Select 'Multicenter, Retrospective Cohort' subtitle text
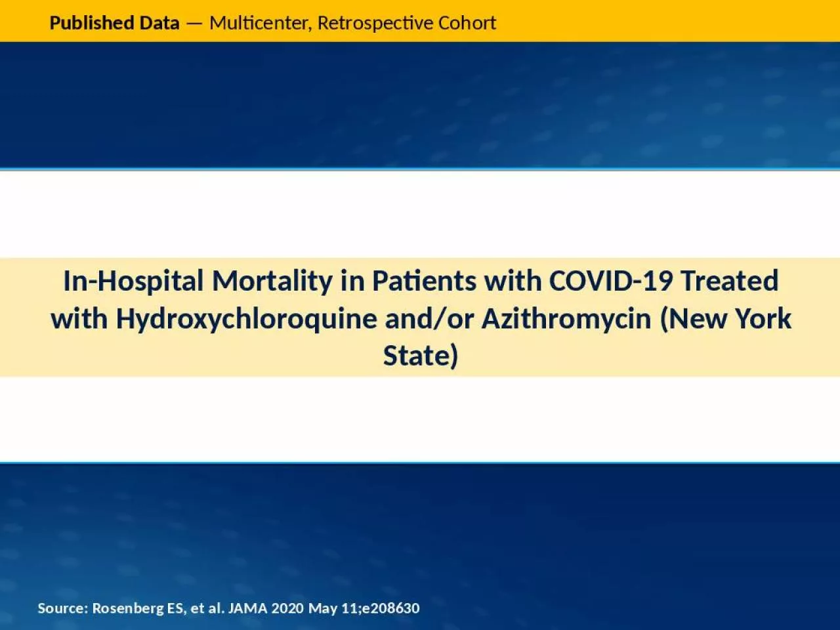Screen dimensions: 840x630 (352, 23)
